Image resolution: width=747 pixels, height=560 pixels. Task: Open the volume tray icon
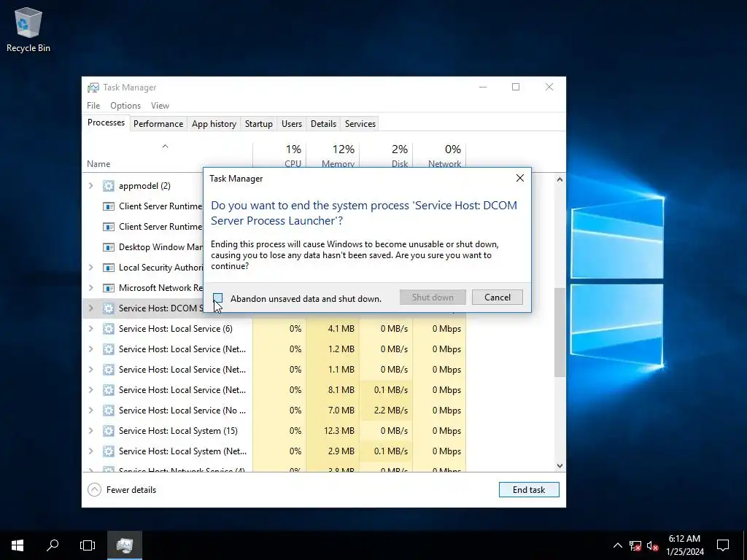tap(653, 545)
